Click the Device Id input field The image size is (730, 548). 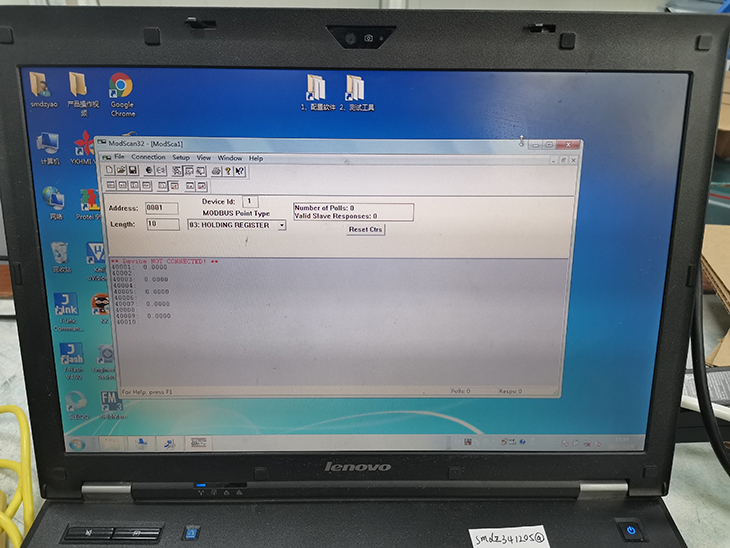[251, 202]
